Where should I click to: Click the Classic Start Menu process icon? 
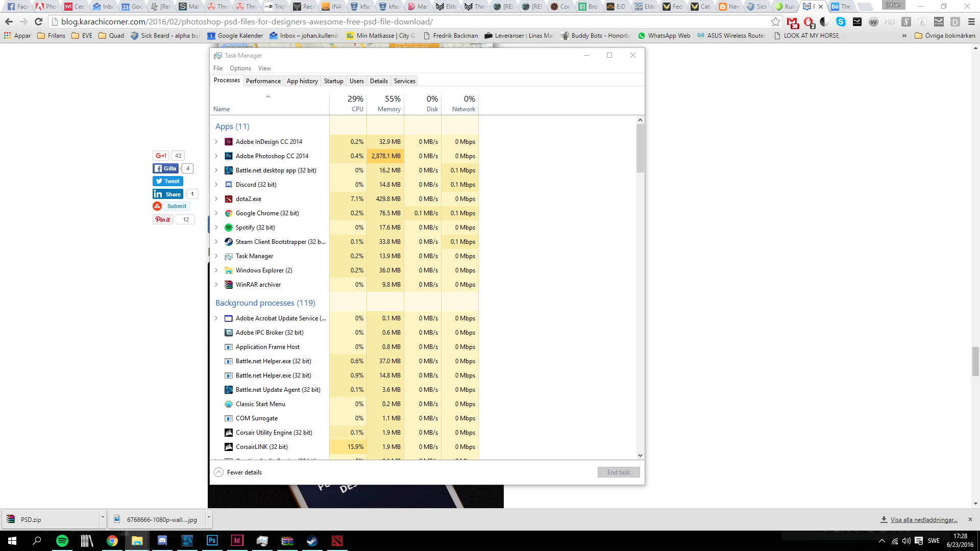229,404
